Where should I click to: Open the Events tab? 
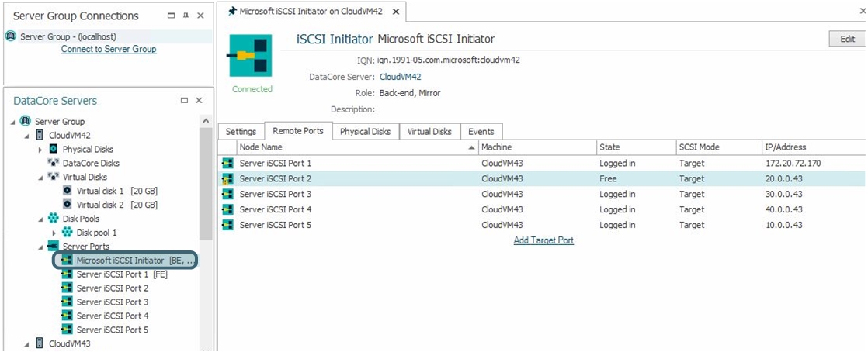click(481, 132)
